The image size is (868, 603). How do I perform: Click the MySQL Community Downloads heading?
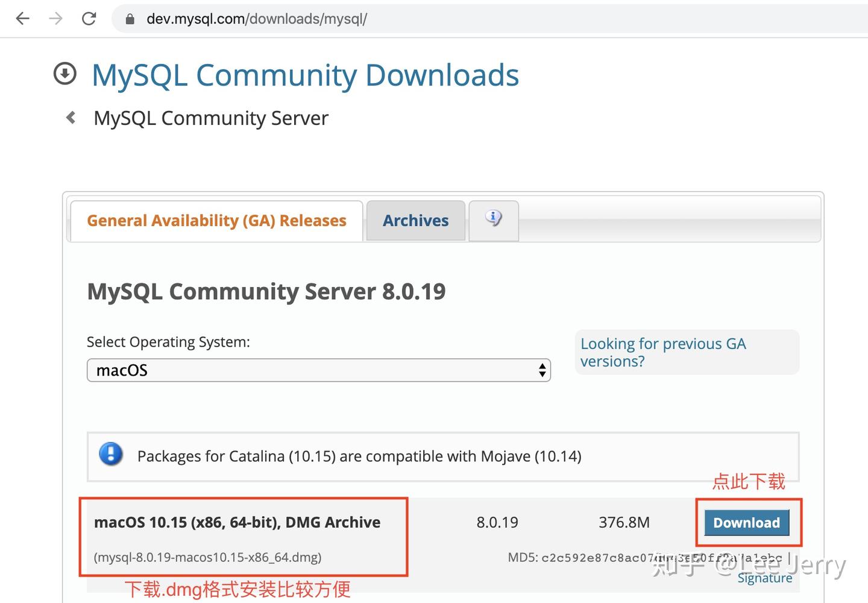coord(305,75)
